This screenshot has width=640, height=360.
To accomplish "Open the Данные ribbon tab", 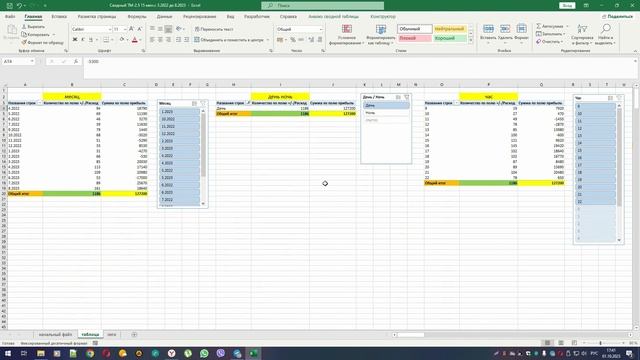I will pyautogui.click(x=164, y=17).
